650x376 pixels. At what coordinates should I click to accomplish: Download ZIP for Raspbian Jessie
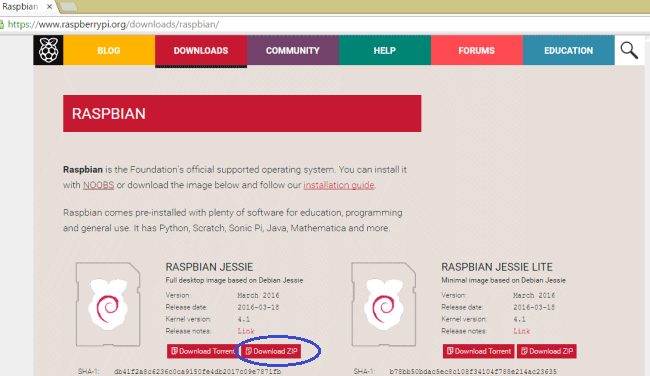point(272,351)
